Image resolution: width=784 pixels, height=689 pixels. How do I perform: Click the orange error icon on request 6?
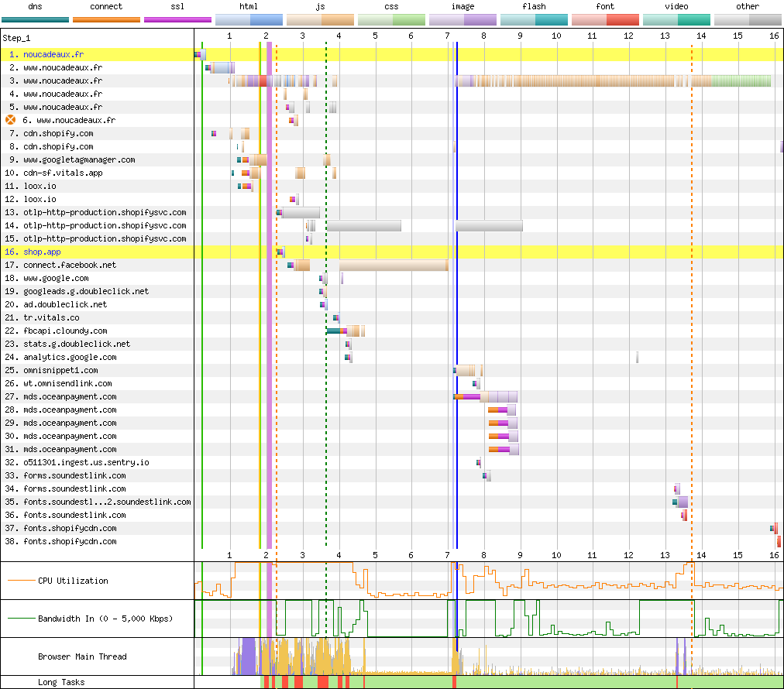(11, 120)
